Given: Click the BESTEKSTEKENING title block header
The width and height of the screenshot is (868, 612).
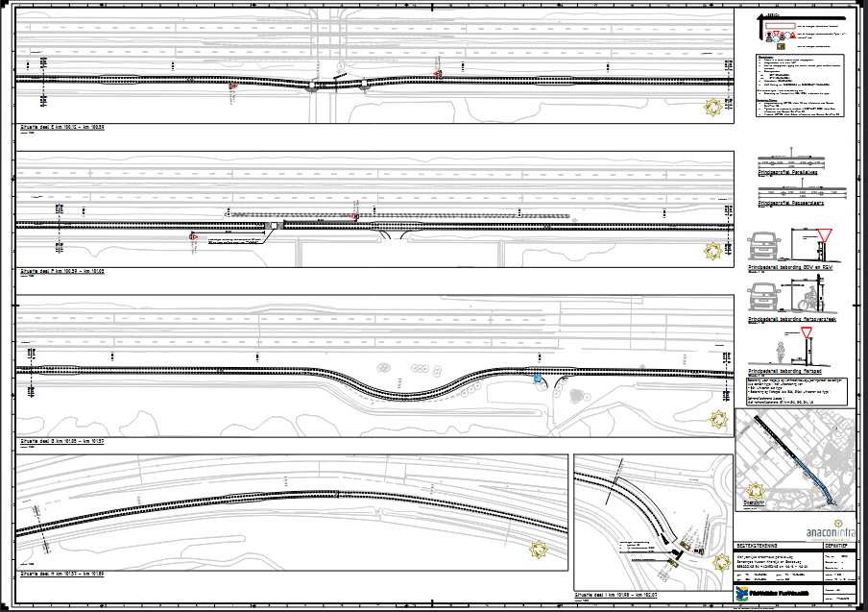Looking at the screenshot, I should pyautogui.click(x=758, y=544).
